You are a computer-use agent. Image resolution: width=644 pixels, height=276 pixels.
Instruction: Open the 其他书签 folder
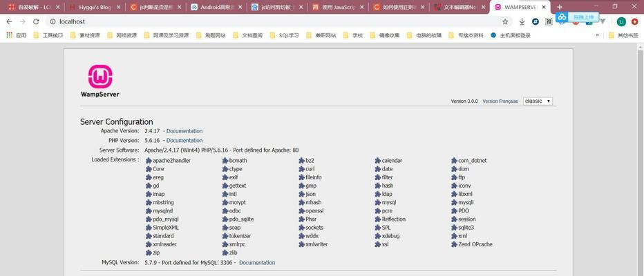point(623,35)
